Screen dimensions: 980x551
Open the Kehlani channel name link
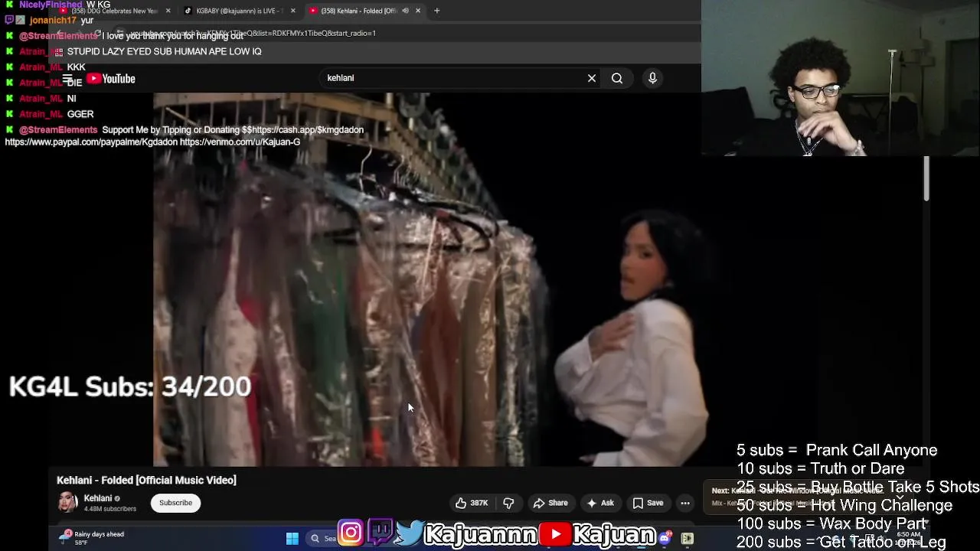[x=98, y=498]
